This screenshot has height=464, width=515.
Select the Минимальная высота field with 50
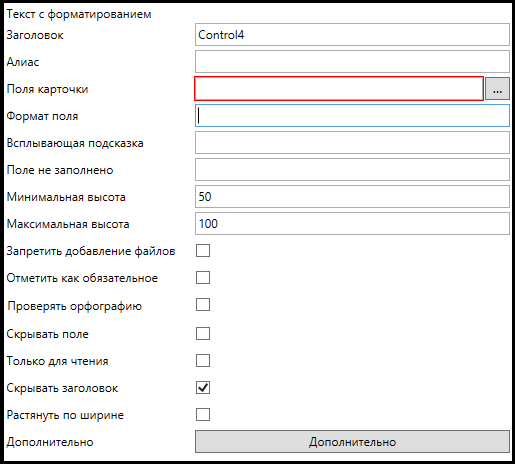352,197
